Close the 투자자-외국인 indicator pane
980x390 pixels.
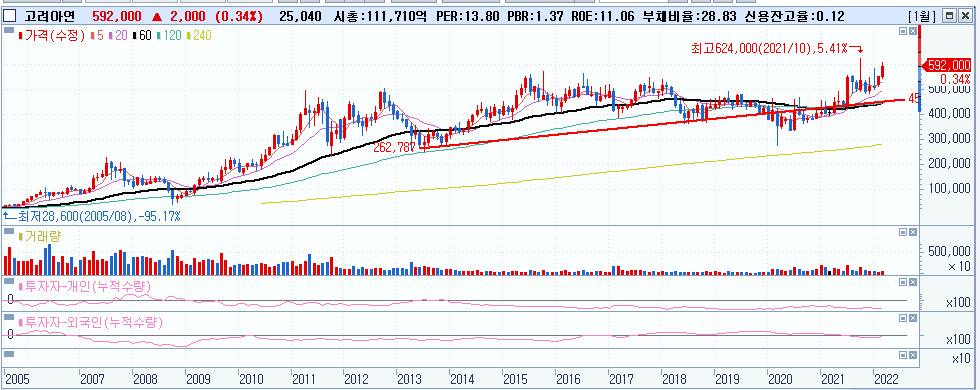pos(912,318)
